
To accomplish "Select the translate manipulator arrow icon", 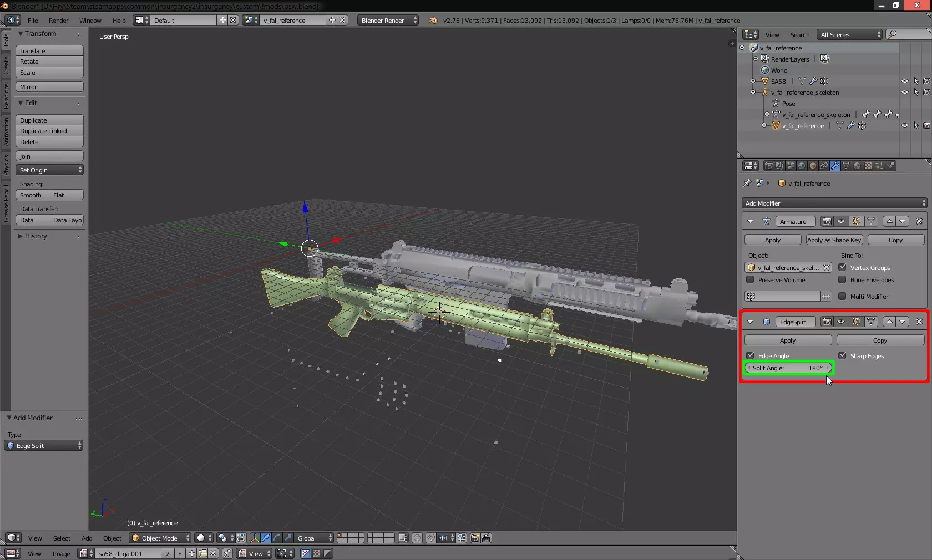I will click(x=266, y=538).
